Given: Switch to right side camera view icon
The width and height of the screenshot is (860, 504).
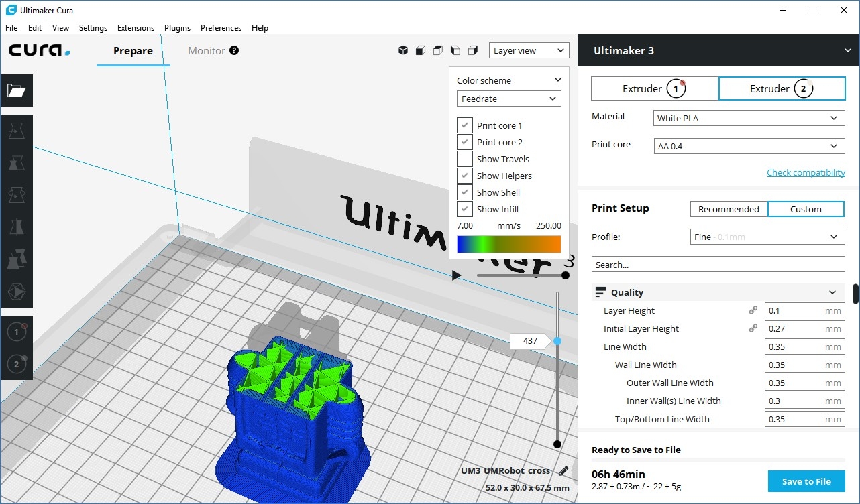Looking at the screenshot, I should 473,50.
